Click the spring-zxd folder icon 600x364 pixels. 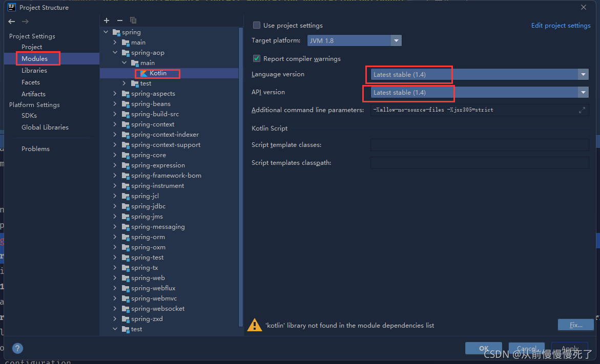126,319
